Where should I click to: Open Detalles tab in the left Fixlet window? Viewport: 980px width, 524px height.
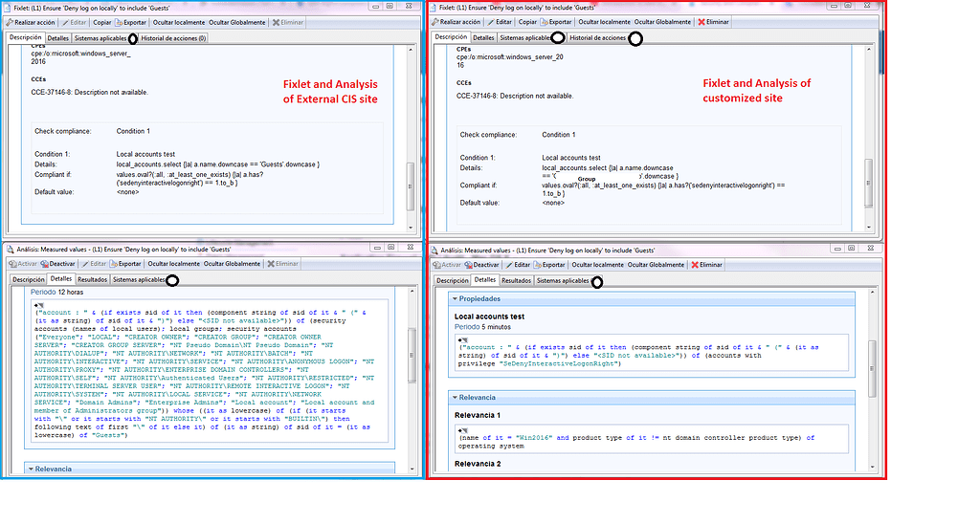[x=58, y=38]
